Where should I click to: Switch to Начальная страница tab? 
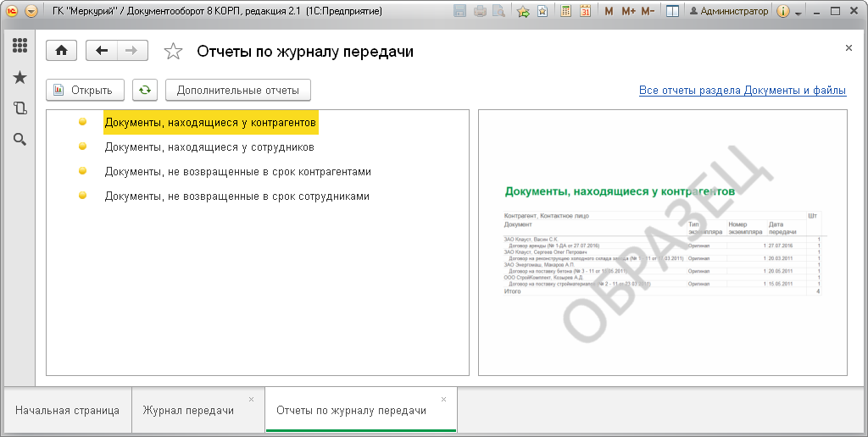point(67,411)
